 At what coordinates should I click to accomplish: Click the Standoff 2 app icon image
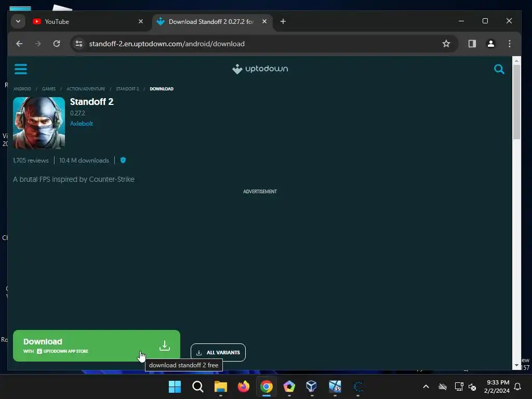point(39,123)
